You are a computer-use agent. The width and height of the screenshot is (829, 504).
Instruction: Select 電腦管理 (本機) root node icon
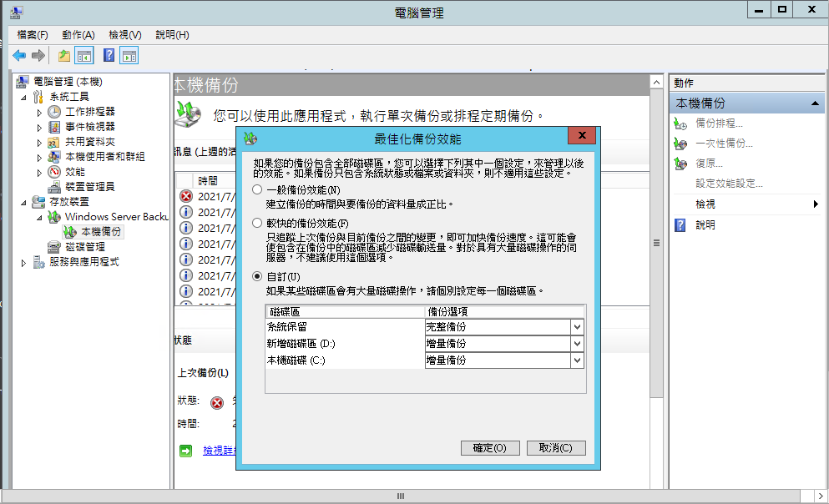(x=23, y=82)
